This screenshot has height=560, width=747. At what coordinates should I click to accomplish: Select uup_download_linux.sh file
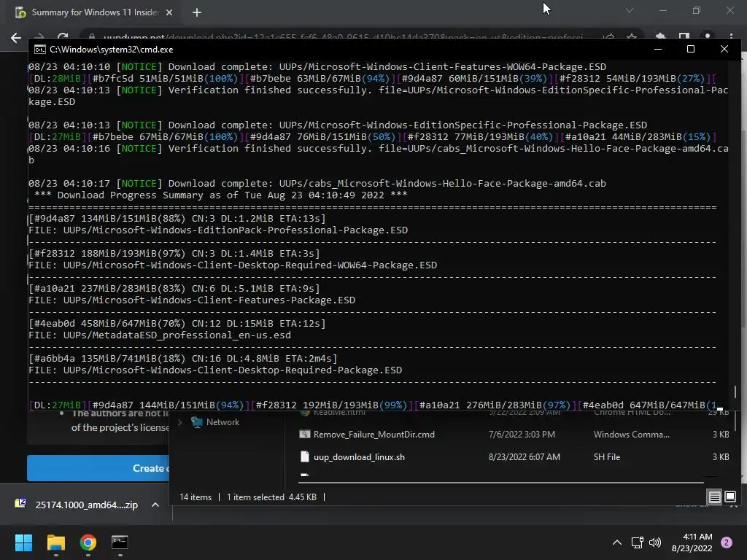tap(359, 457)
